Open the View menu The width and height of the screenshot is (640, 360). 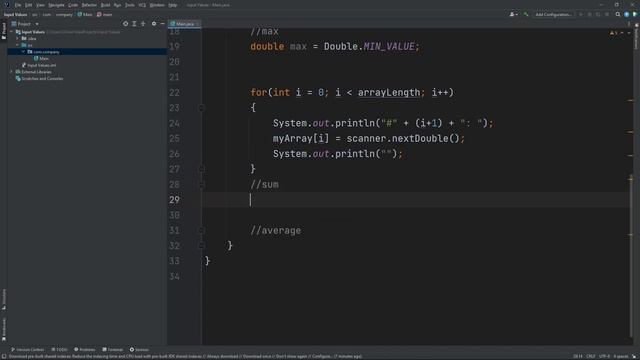pos(40,5)
